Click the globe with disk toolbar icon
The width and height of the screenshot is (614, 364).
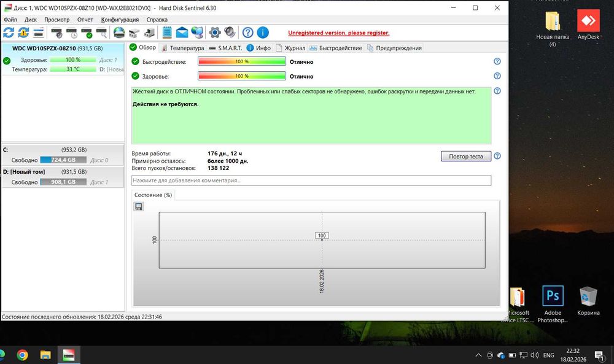119,33
